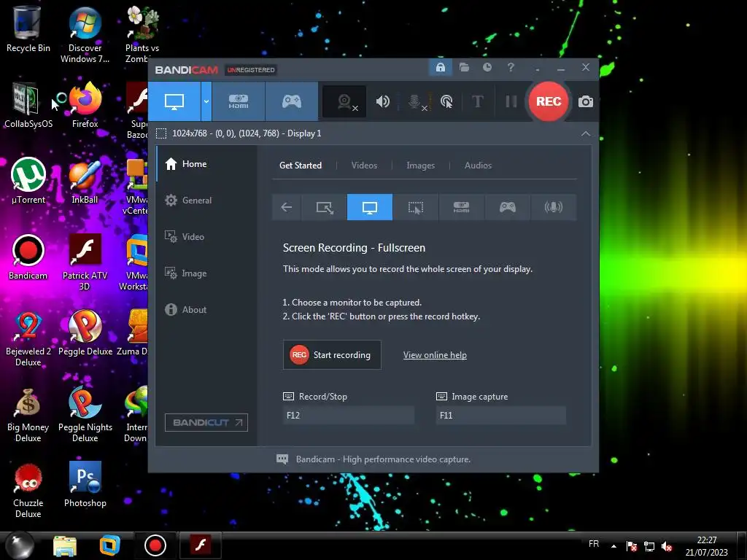Open the Video settings section
Image resolution: width=747 pixels, height=560 pixels.
coord(206,237)
